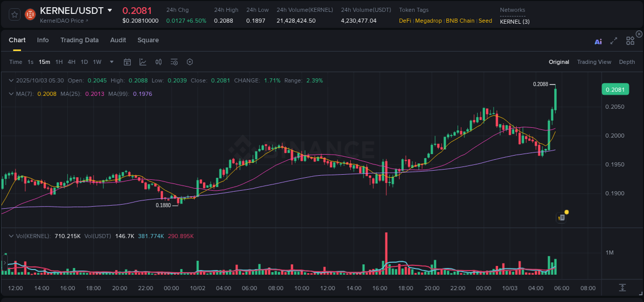Image resolution: width=644 pixels, height=302 pixels.
Task: Open the indicator settings icon
Action: coord(174,62)
